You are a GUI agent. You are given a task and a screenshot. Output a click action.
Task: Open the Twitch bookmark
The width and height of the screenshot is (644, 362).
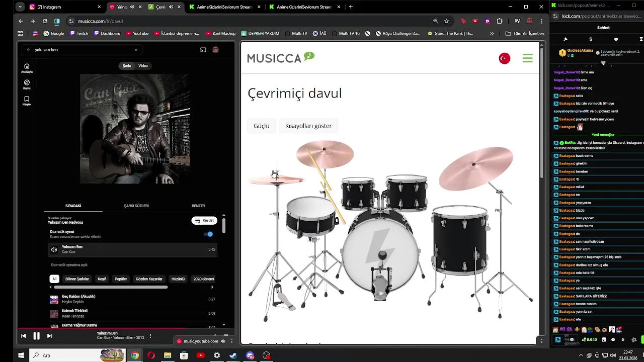pyautogui.click(x=78, y=34)
